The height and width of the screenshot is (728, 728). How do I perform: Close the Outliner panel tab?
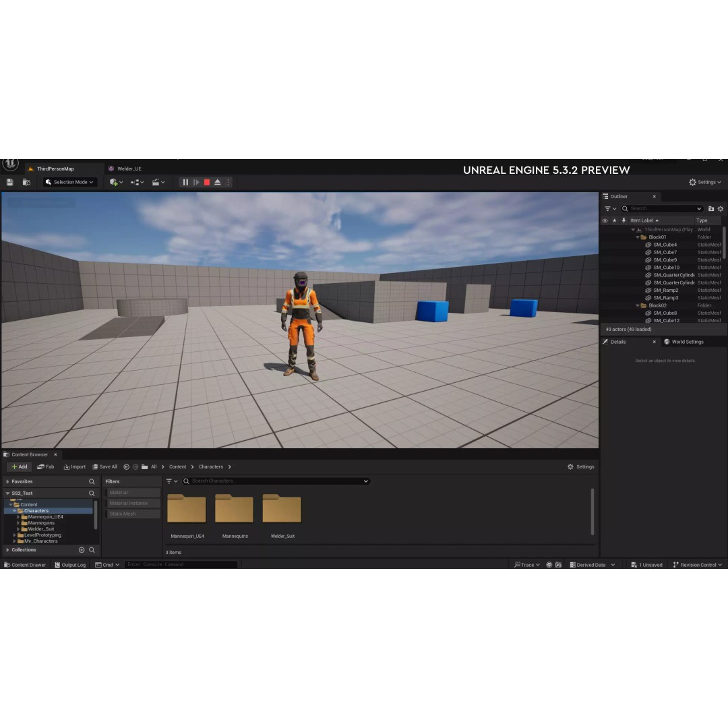pos(654,197)
